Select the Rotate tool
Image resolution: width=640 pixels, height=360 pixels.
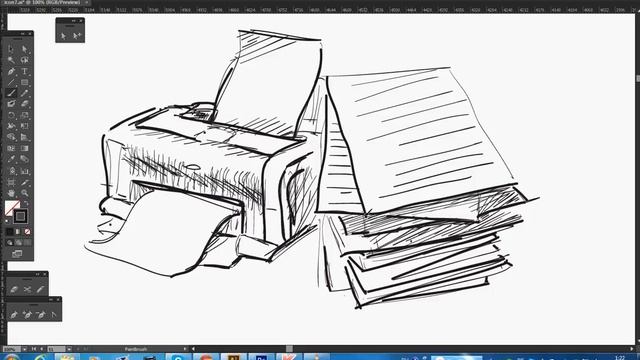(x=11, y=115)
